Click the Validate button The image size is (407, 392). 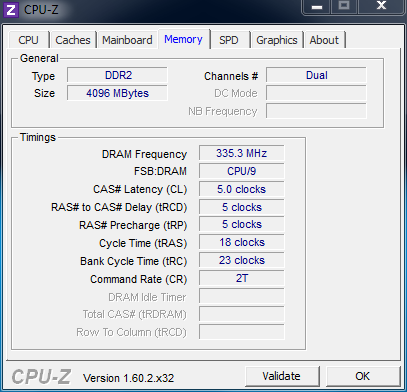coord(282,376)
